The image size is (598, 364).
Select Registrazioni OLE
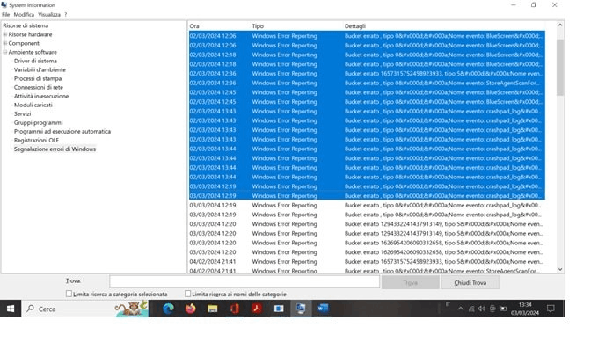coord(36,140)
